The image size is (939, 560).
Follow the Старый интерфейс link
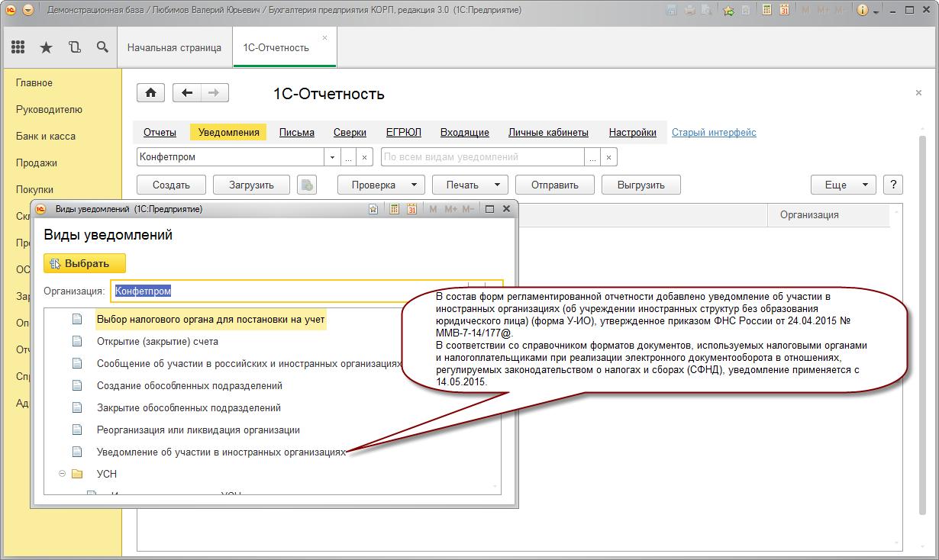tap(714, 132)
